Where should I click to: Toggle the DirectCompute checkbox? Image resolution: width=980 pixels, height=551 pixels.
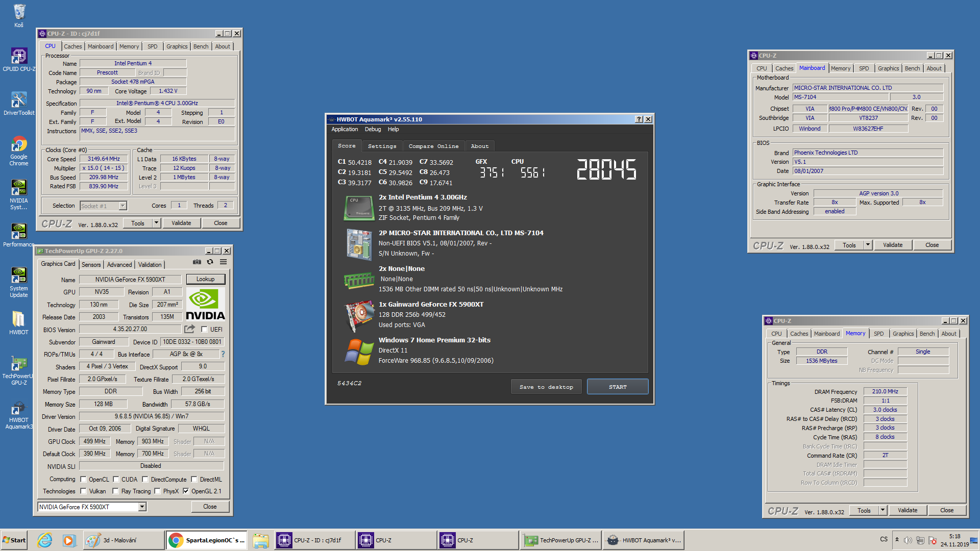click(145, 480)
